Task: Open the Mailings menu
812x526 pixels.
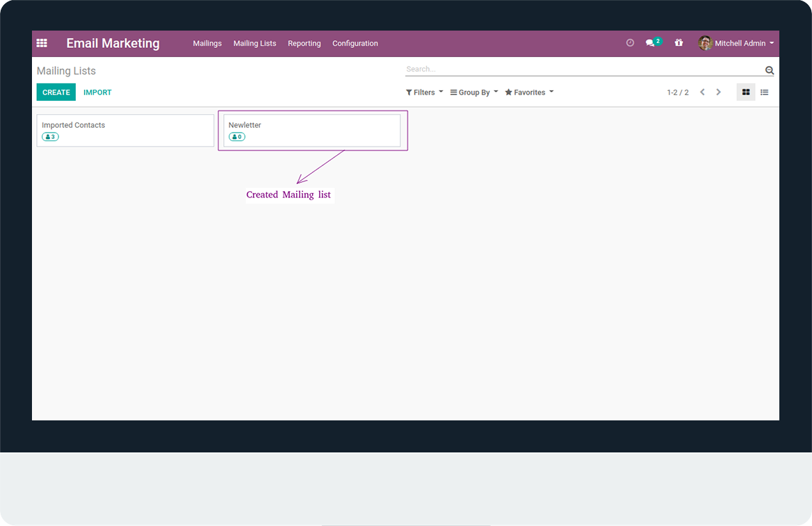Action: coord(207,44)
